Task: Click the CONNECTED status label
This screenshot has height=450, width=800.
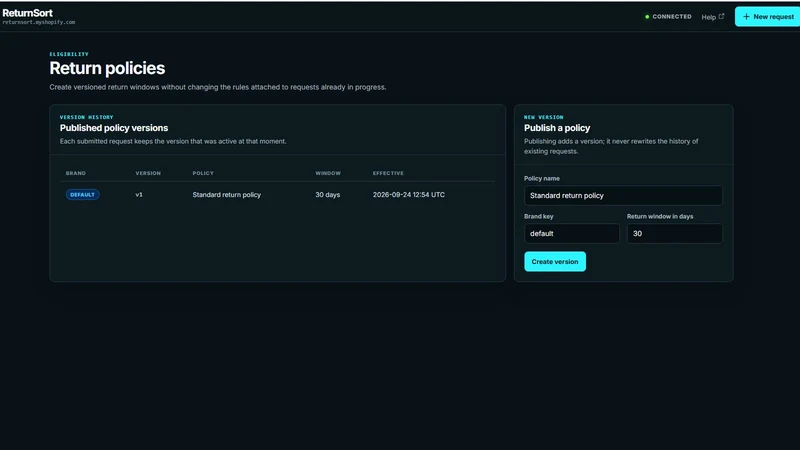Action: [x=672, y=17]
